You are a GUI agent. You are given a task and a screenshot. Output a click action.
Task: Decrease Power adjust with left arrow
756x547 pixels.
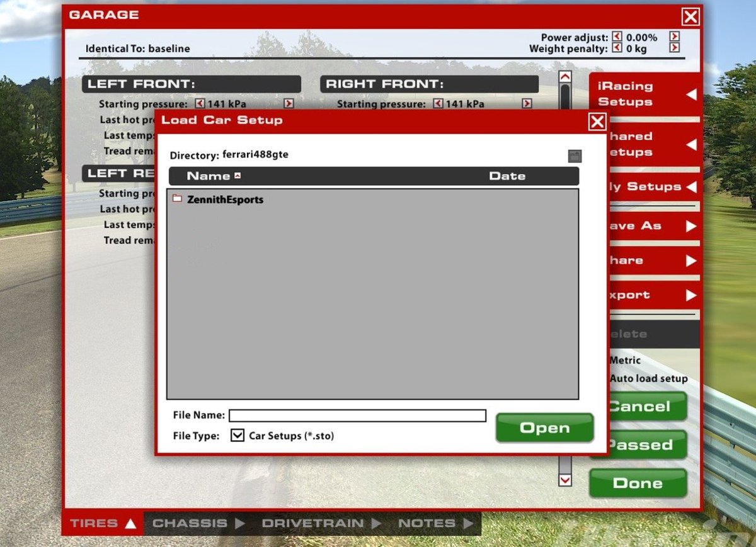[x=617, y=37]
